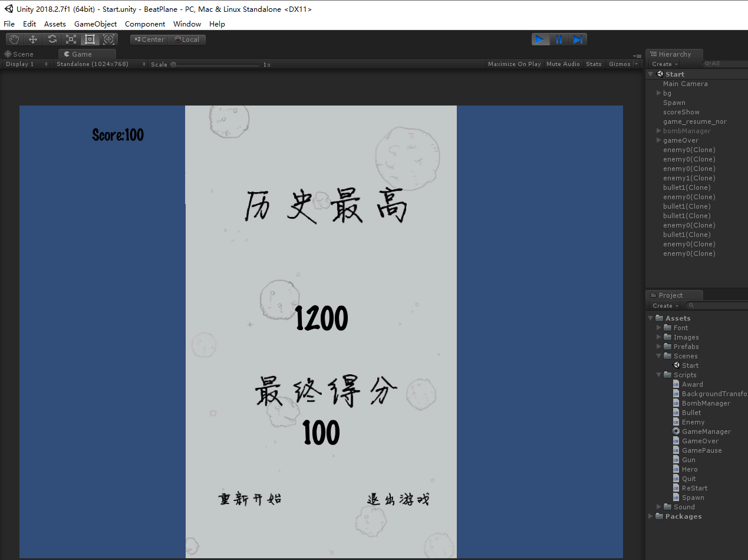Collapse the Scripts folder
This screenshot has width=748, height=560.
(659, 375)
